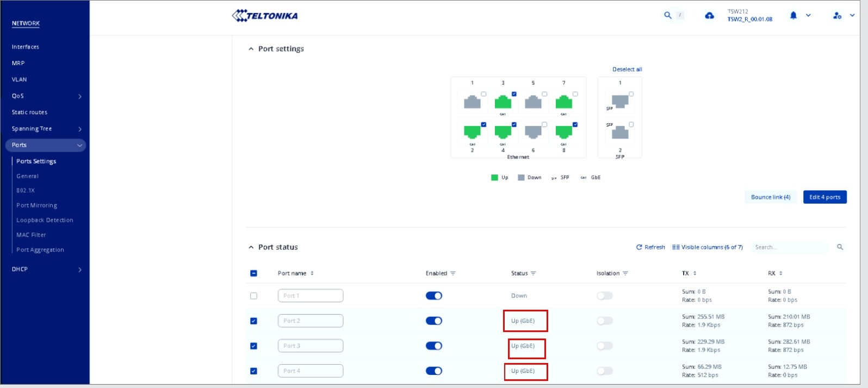Click the Teltonika logo

265,16
